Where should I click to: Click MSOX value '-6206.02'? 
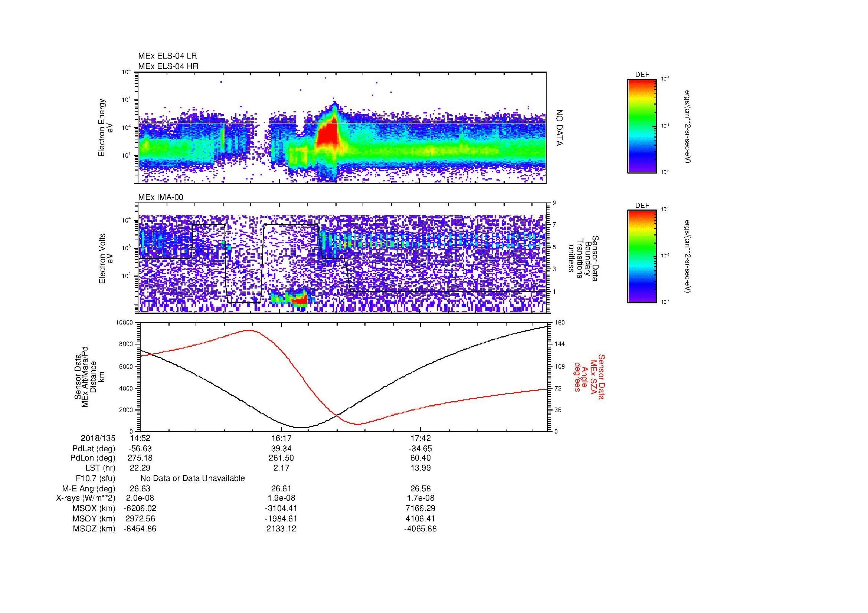click(x=140, y=508)
